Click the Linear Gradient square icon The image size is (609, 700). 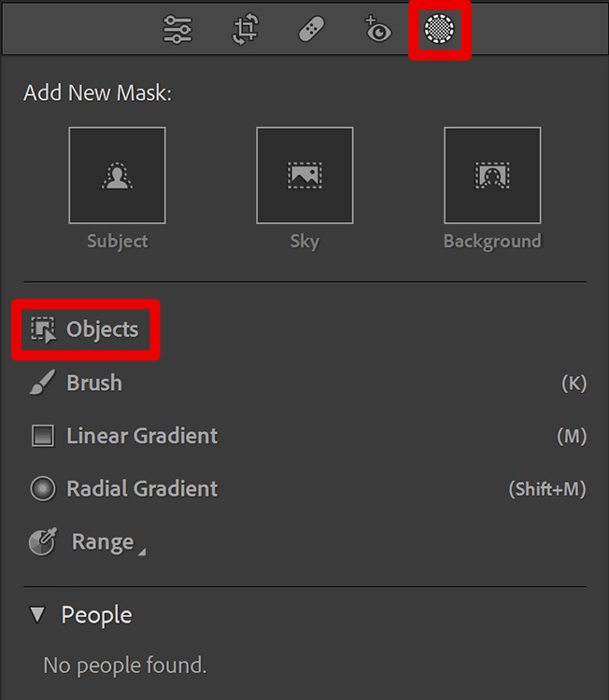43,436
